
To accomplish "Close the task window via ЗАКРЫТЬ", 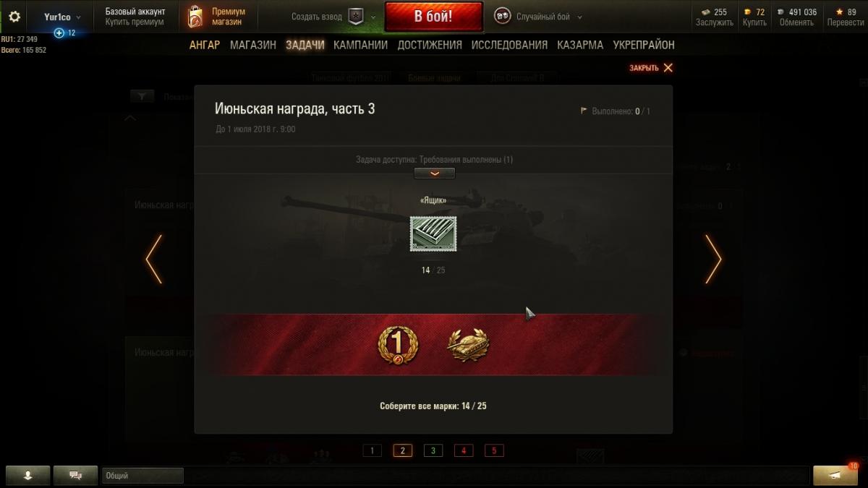I will 651,67.
